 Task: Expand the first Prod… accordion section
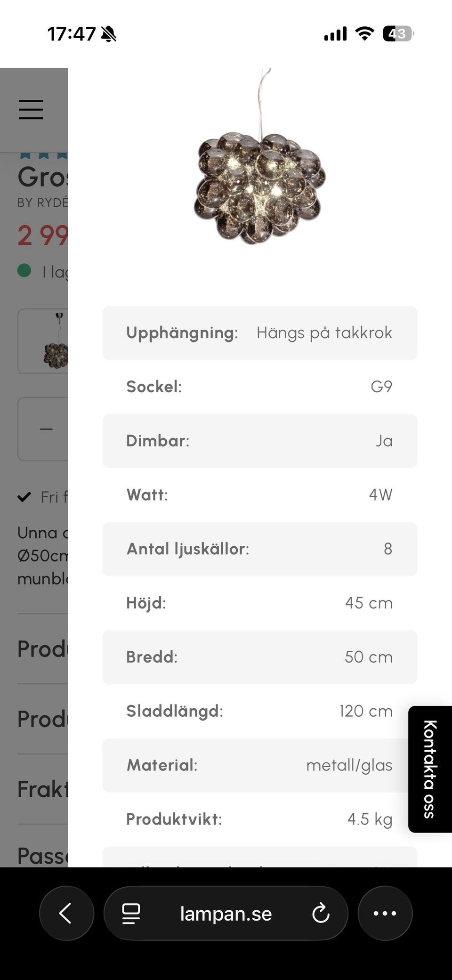pyautogui.click(x=42, y=649)
